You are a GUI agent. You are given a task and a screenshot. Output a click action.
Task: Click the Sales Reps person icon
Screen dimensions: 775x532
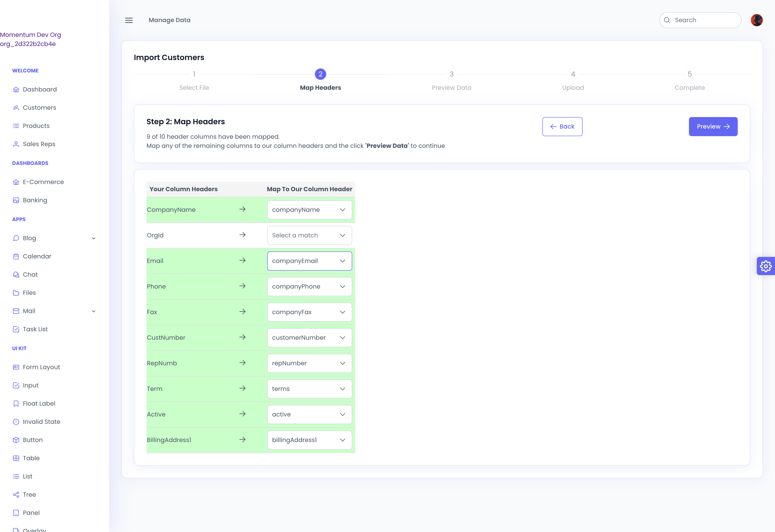[16, 144]
